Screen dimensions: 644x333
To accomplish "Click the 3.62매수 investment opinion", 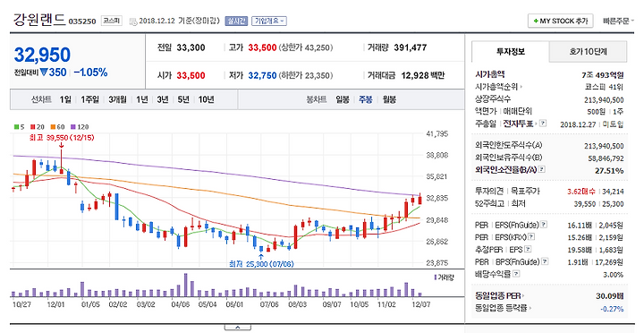I will point(580,192).
